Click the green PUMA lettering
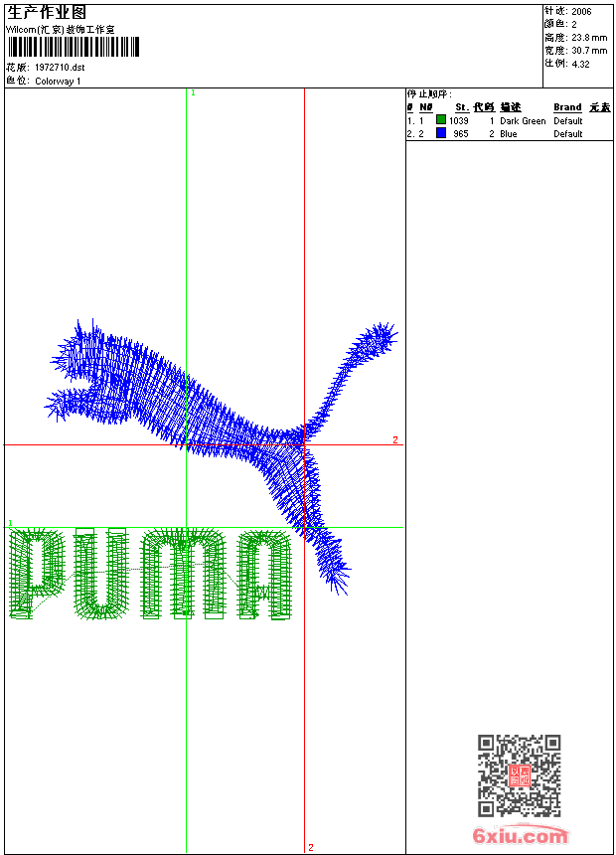 click(x=151, y=573)
